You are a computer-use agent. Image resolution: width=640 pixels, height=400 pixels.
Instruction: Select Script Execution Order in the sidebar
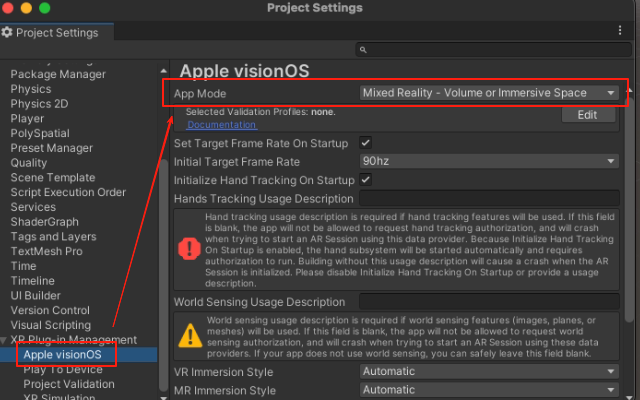point(68,192)
